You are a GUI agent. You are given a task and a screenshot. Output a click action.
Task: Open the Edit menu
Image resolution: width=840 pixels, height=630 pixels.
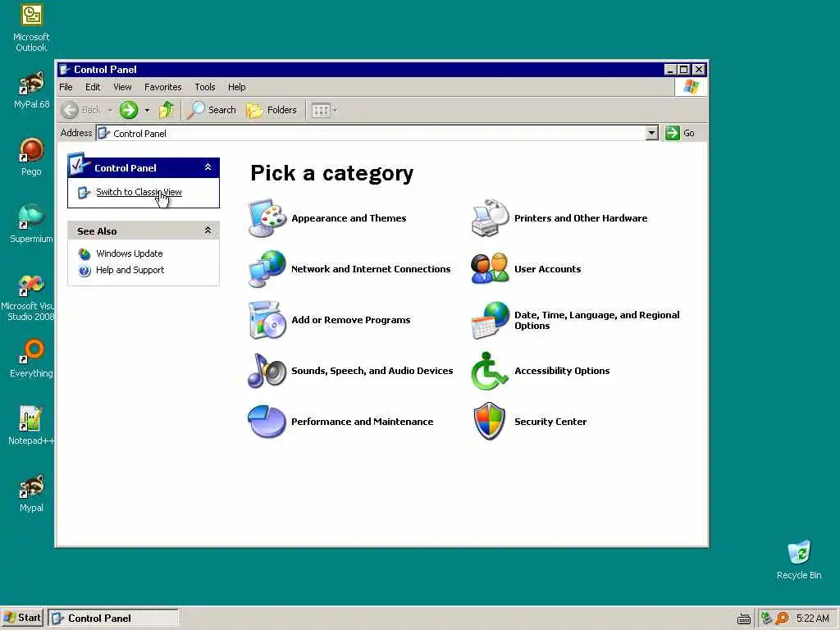[x=93, y=87]
